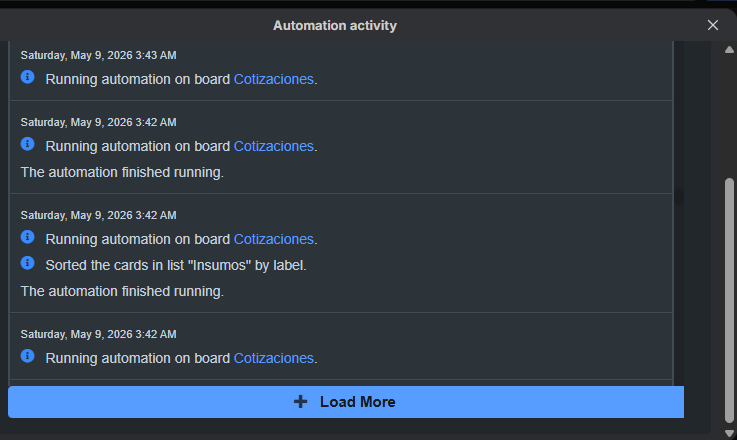
Task: Close the Automation activity dialog
Action: click(713, 25)
